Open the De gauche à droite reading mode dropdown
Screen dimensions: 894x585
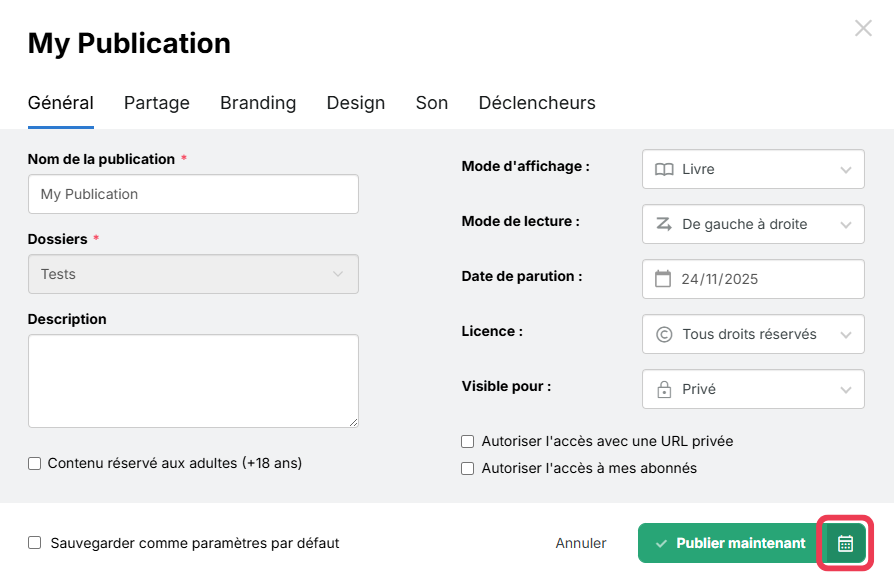tap(753, 224)
